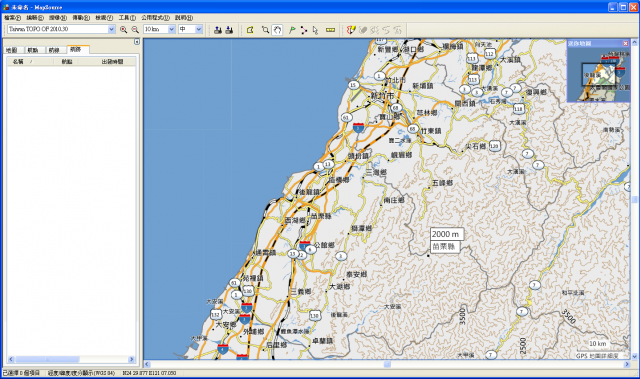Click the 泰安鄉 label on the map
Viewport: 640px width, 379px height.
[x=356, y=275]
